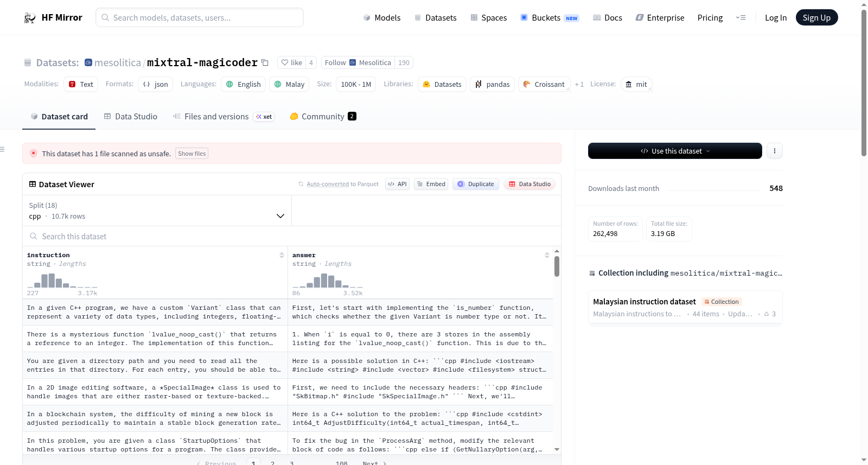Click the instruction lengths histogram
This screenshot has height=465, width=868.
pos(62,281)
